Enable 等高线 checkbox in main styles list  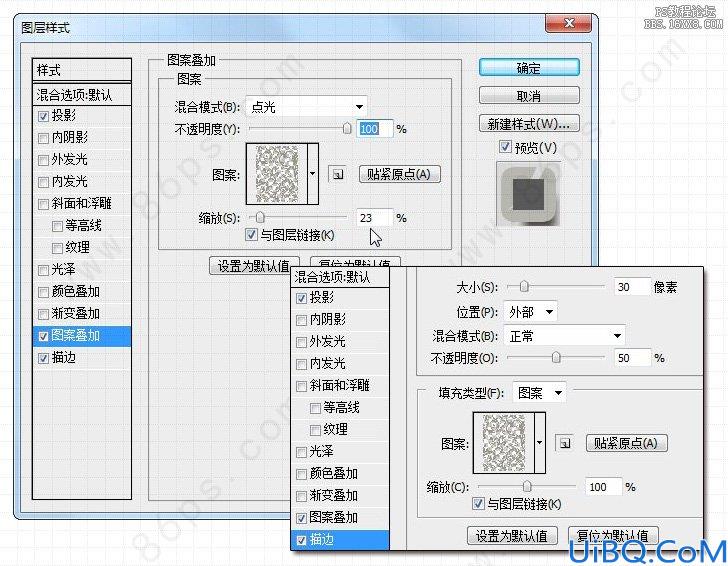coord(57,226)
